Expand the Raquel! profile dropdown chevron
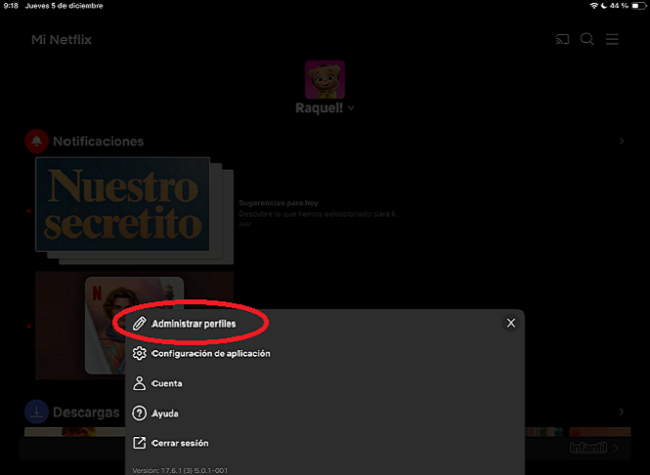The width and height of the screenshot is (650, 475). (352, 108)
